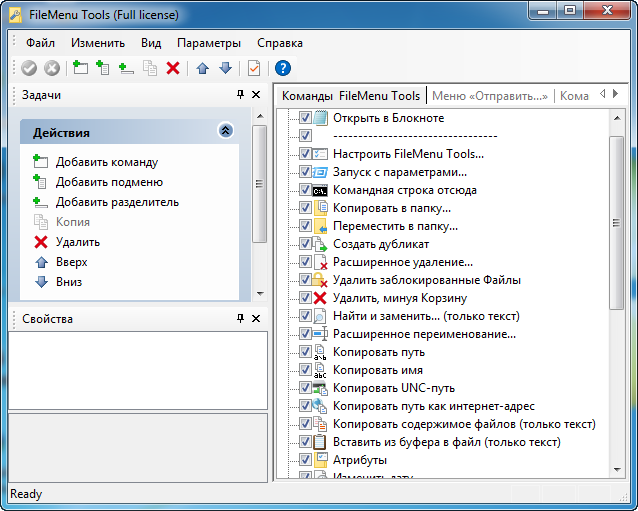Open Help via blue question mark icon
Viewport: 638px width, 511px height.
[283, 68]
